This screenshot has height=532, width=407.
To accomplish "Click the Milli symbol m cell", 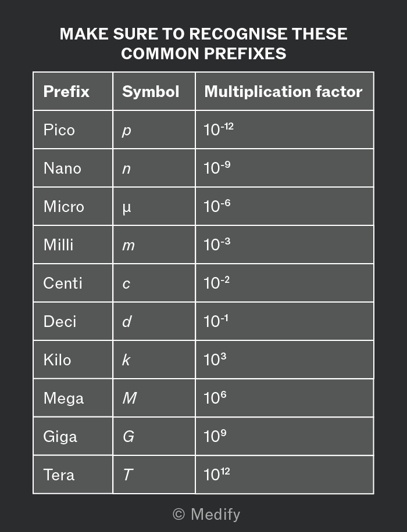I will (154, 245).
